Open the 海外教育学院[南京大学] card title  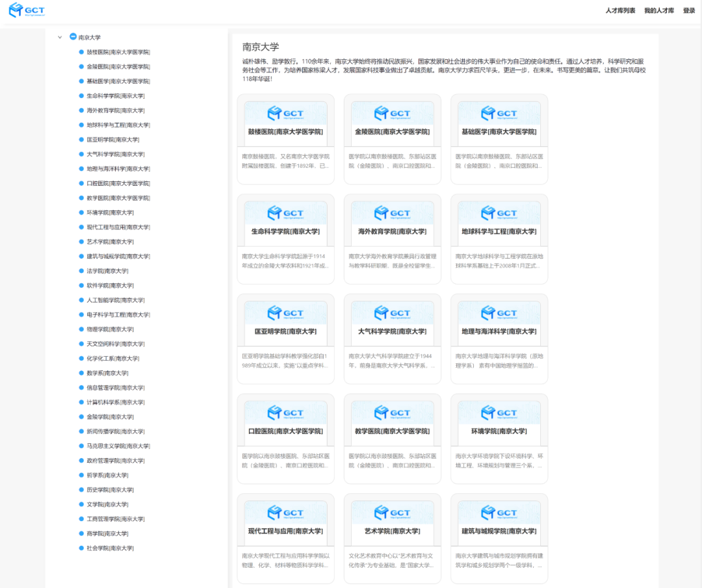click(x=392, y=232)
